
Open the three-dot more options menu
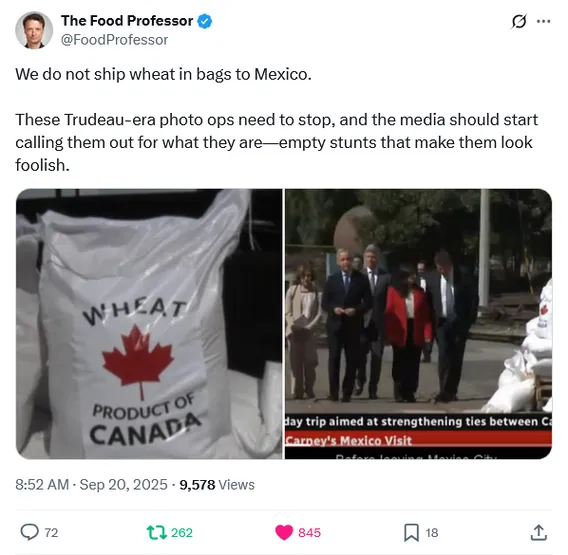(x=543, y=21)
